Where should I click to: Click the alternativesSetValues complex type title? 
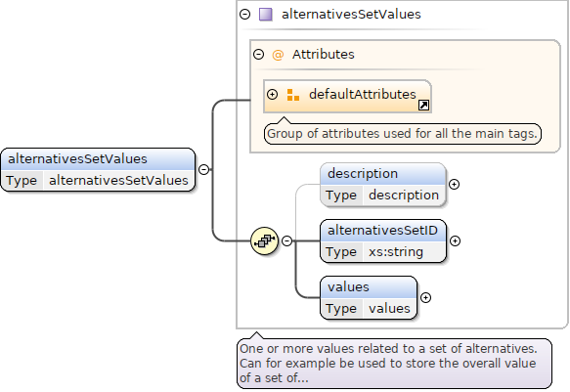pos(351,14)
